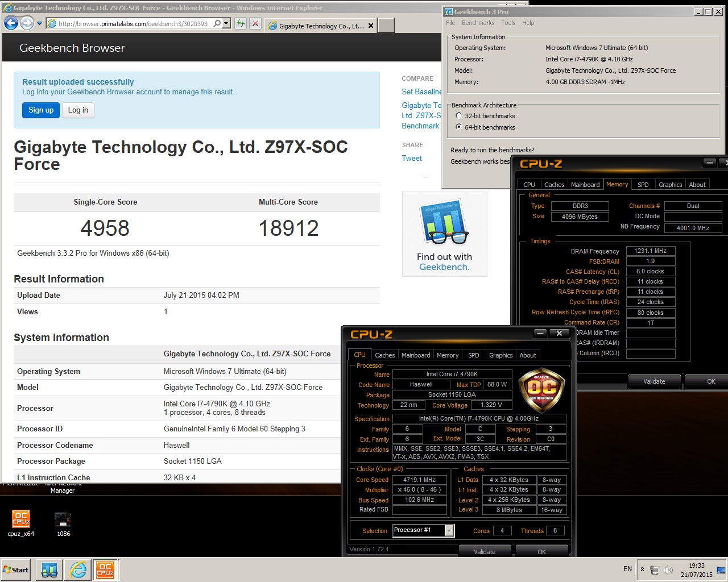Viewport: 728px width, 582px height.
Task: Open SPD tab in front CPU-Z window
Action: click(474, 355)
